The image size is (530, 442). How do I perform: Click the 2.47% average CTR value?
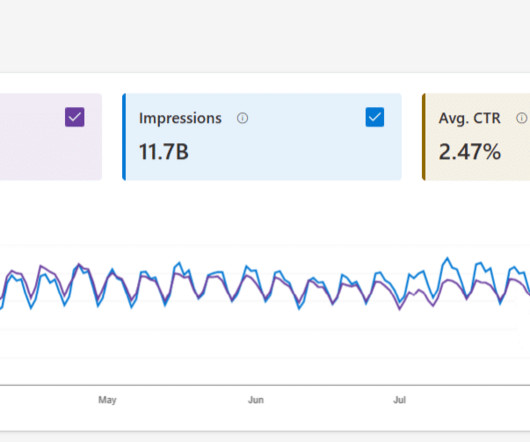(469, 151)
